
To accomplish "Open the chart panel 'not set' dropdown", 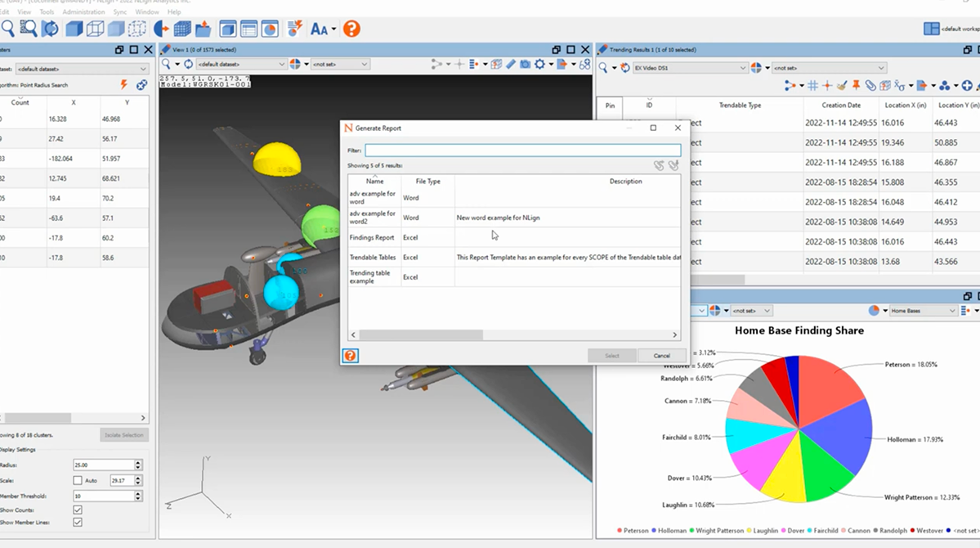I will coord(750,310).
